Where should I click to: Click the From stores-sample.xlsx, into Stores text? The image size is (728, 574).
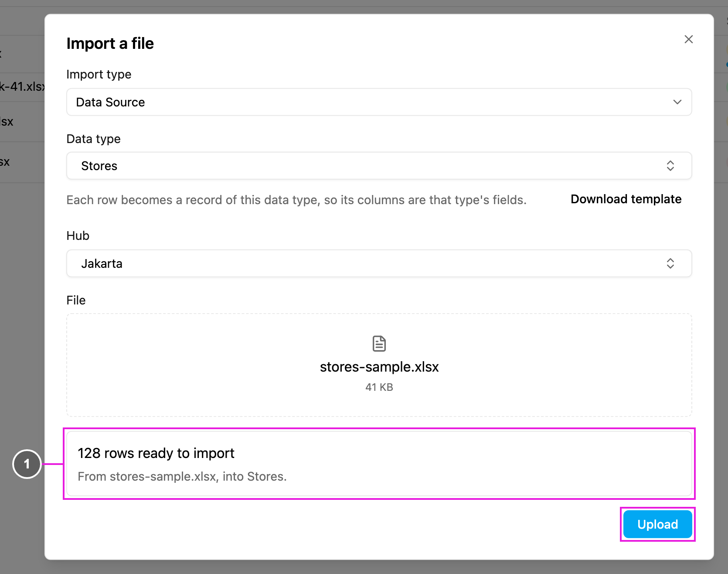tap(182, 476)
